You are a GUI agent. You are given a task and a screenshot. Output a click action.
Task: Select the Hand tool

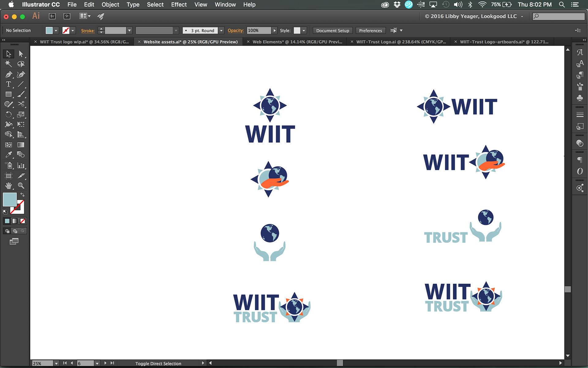point(9,186)
